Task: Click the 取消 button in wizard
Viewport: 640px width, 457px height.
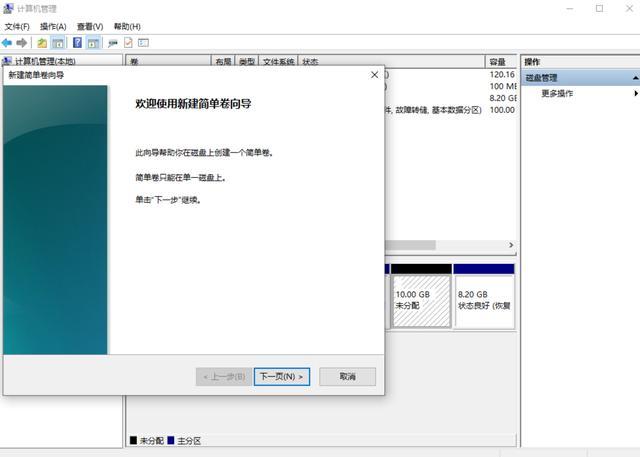Action: click(x=347, y=377)
